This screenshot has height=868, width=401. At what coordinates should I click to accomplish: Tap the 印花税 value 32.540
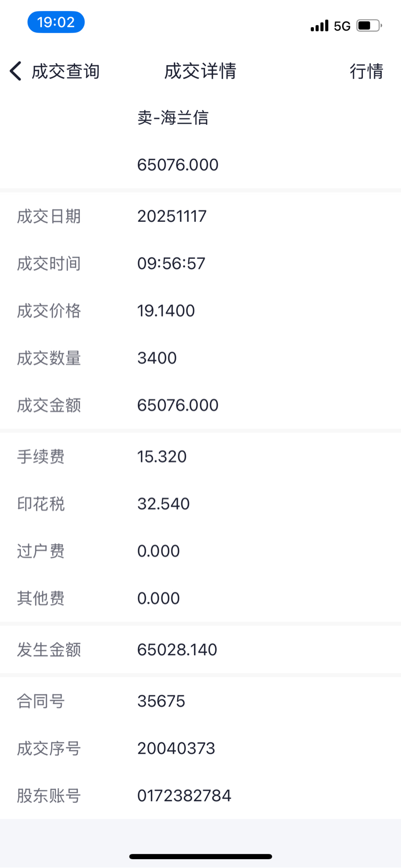(x=163, y=504)
